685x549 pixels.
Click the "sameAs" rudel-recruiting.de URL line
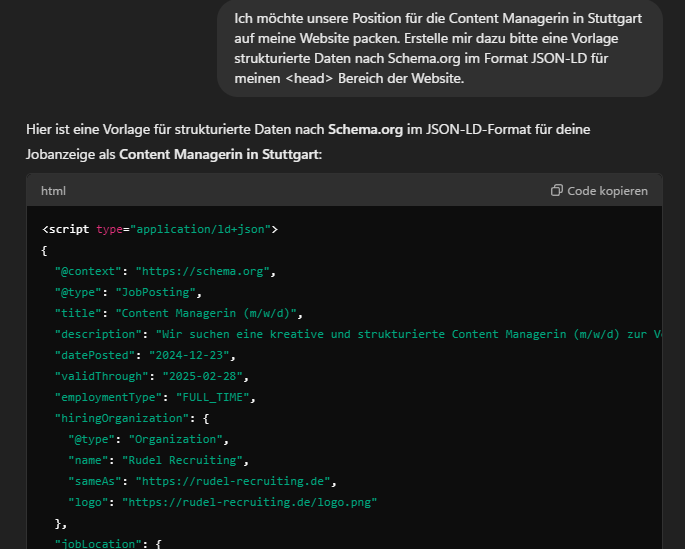202,481
